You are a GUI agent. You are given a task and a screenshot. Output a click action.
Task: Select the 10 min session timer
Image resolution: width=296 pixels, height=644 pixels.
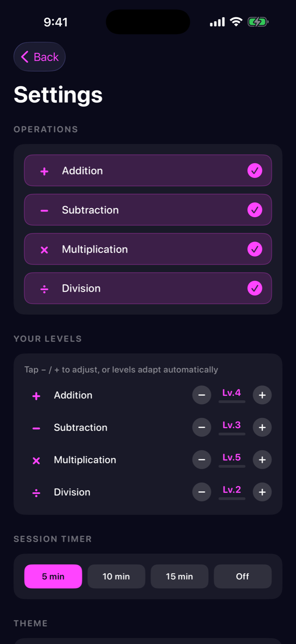116,576
